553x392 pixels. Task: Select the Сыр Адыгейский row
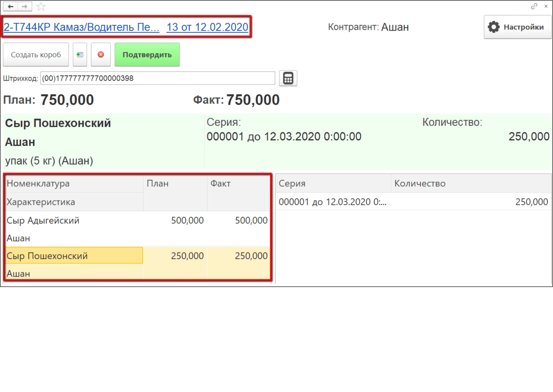pos(138,229)
